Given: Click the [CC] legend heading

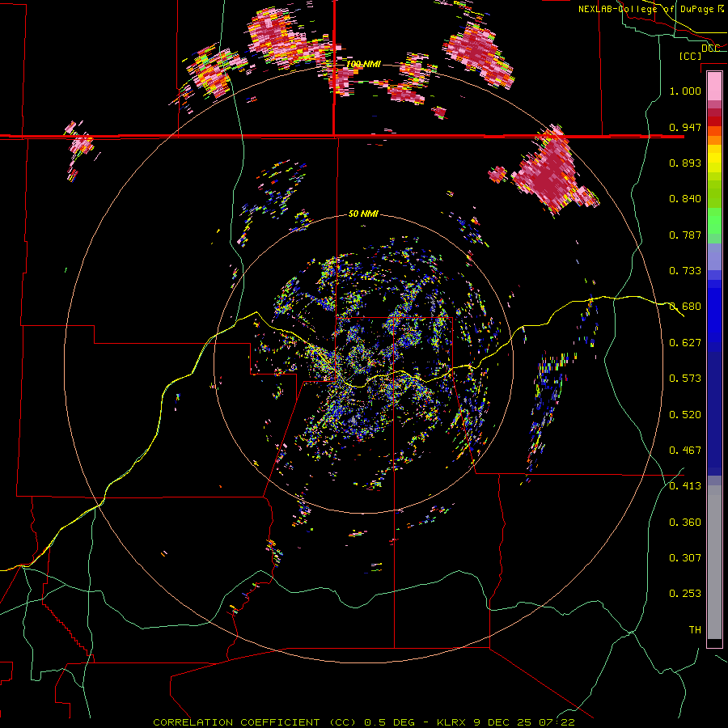Looking at the screenshot, I should (x=690, y=56).
